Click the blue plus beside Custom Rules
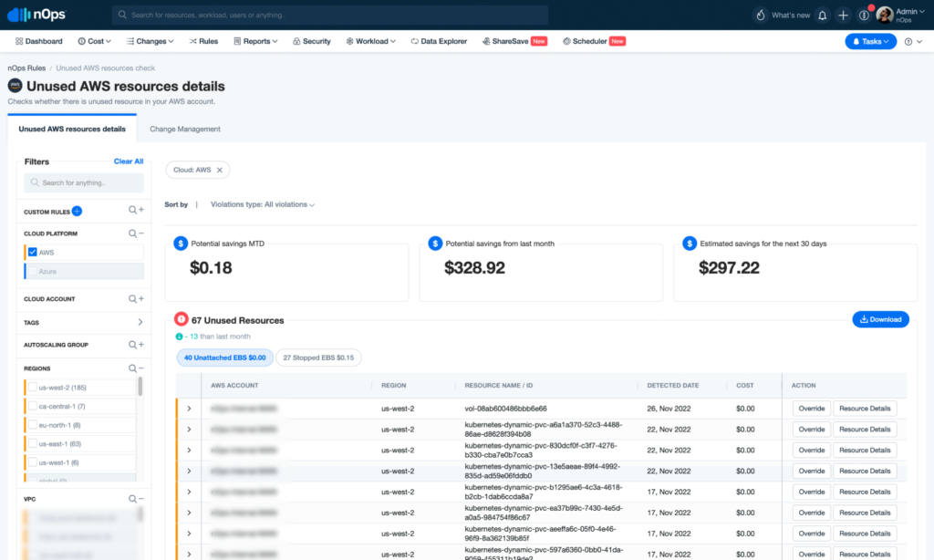Viewport: 934px width, 560px height. click(77, 212)
